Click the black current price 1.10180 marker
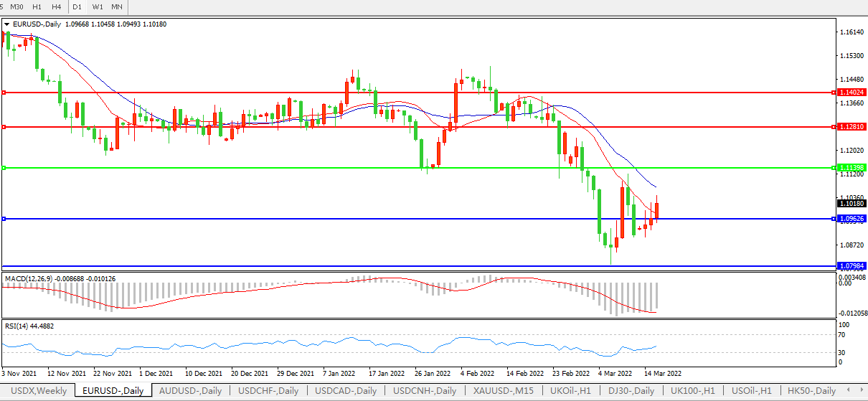This screenshot has width=868, height=401. 849,203
